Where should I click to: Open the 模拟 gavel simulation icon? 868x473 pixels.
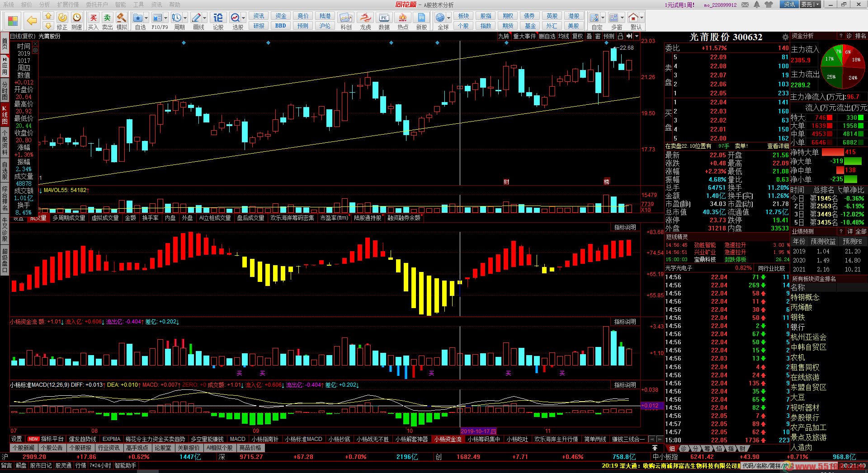pyautogui.click(x=121, y=18)
